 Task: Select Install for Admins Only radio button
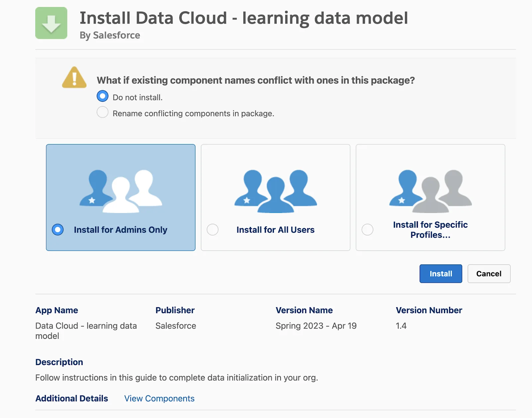click(58, 229)
